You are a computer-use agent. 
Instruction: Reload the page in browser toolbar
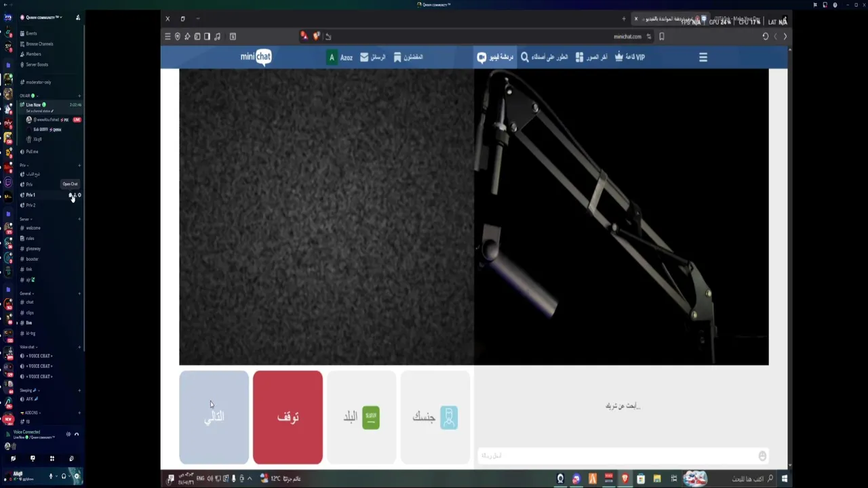pyautogui.click(x=766, y=37)
